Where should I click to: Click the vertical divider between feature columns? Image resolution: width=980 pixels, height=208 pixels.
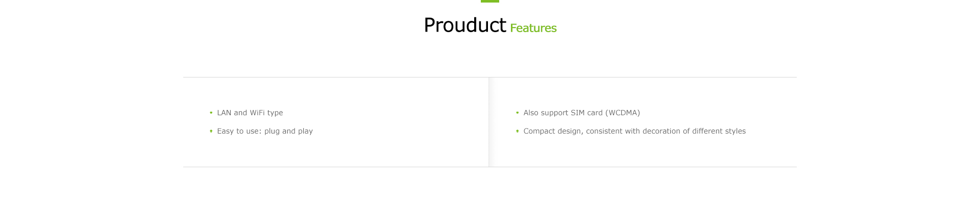pyautogui.click(x=489, y=122)
